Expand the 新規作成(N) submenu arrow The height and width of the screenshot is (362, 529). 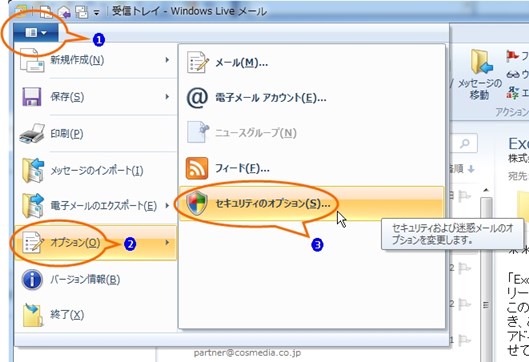(167, 60)
